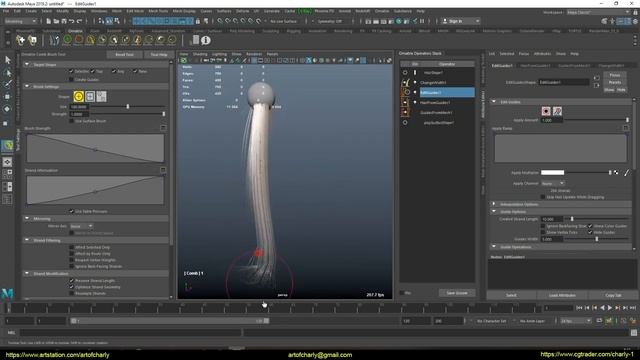This screenshot has height=360, width=640.
Task: Click the active Ornatrix tool icon in toolbox
Action: point(7,146)
